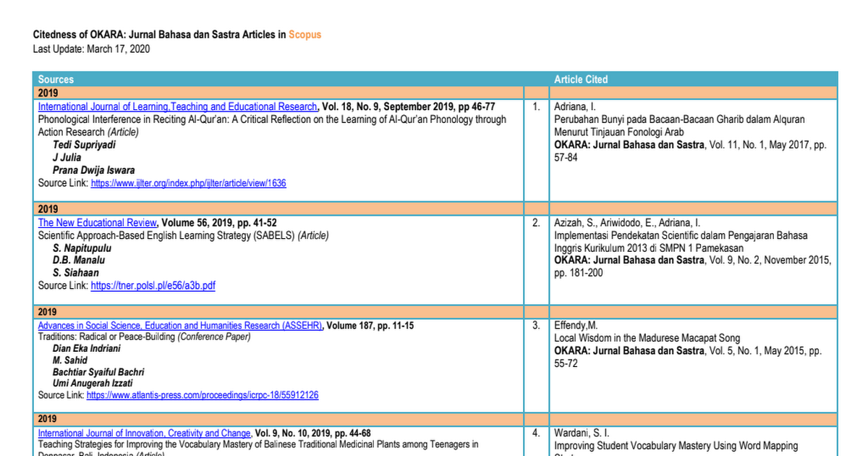Open the ASSEHR journal link

click(x=180, y=326)
